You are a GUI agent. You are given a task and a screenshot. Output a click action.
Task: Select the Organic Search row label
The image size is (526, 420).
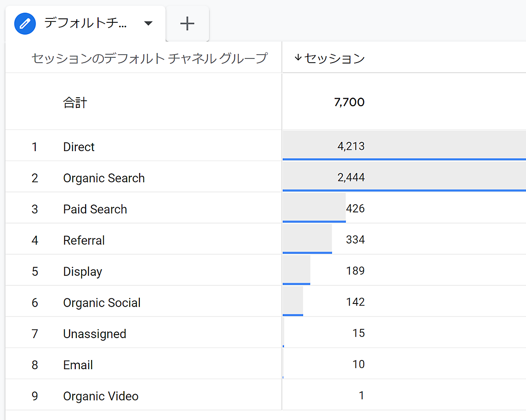104,178
